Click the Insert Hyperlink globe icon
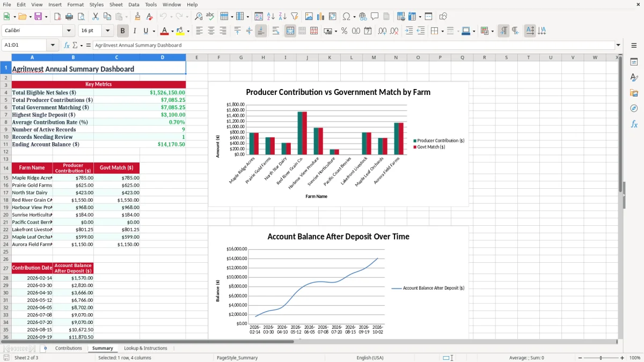The height and width of the screenshot is (362, 644). 363,17
